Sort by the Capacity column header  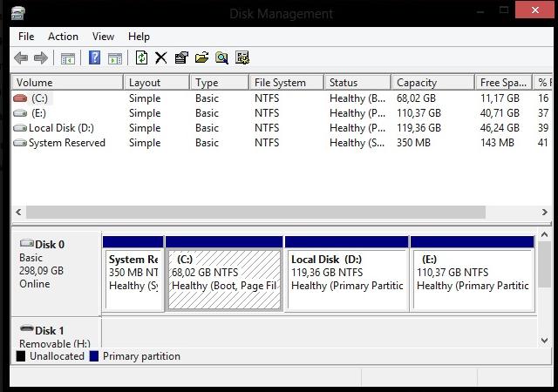coord(433,83)
